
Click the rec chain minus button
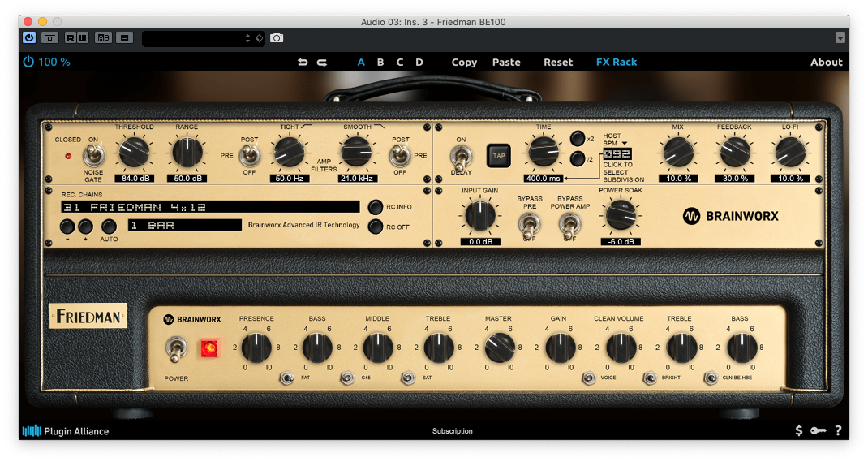(x=67, y=226)
